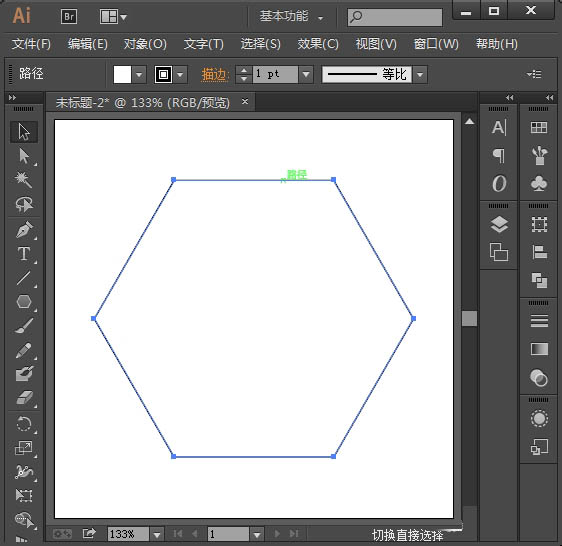Screen dimensions: 562x546
Task: Select the Width/Warp tool
Action: pos(24,472)
